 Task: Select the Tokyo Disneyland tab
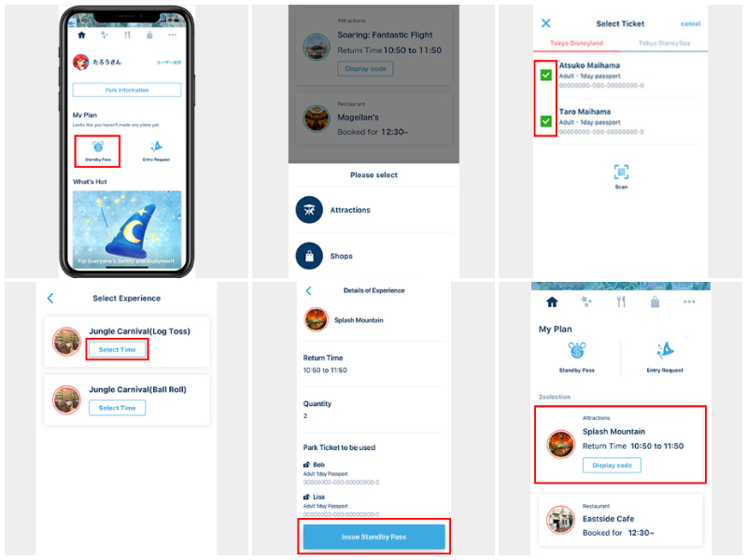click(x=576, y=43)
